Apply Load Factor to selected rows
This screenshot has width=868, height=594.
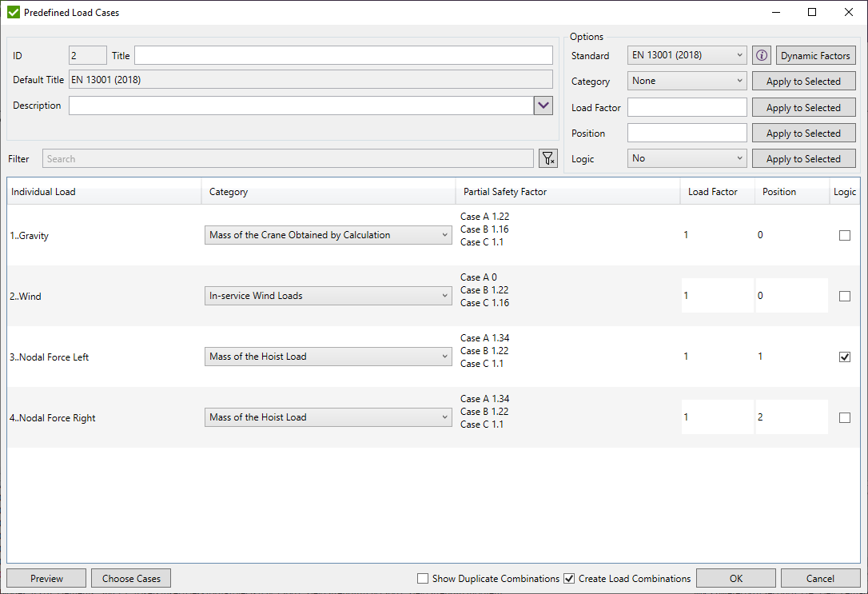coord(803,106)
